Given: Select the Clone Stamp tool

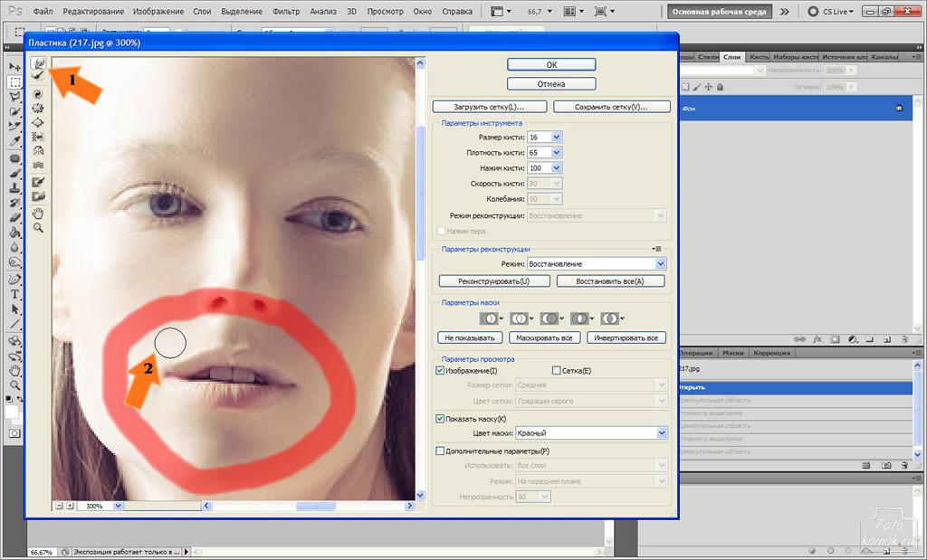Looking at the screenshot, I should pos(15,188).
